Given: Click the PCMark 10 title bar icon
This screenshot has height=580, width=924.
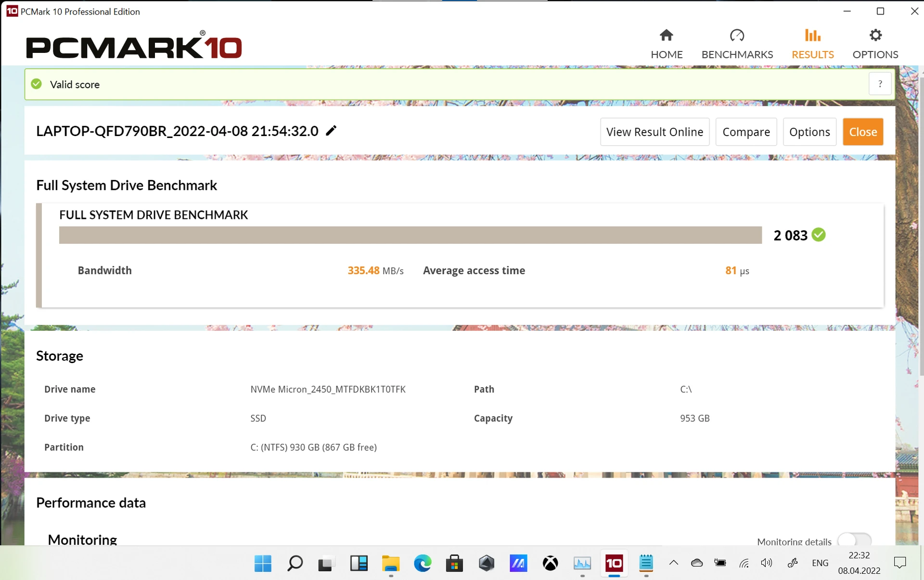Looking at the screenshot, I should [x=12, y=11].
